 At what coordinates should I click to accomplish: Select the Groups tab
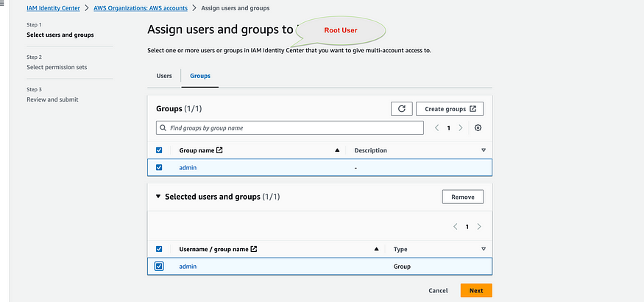coord(200,76)
